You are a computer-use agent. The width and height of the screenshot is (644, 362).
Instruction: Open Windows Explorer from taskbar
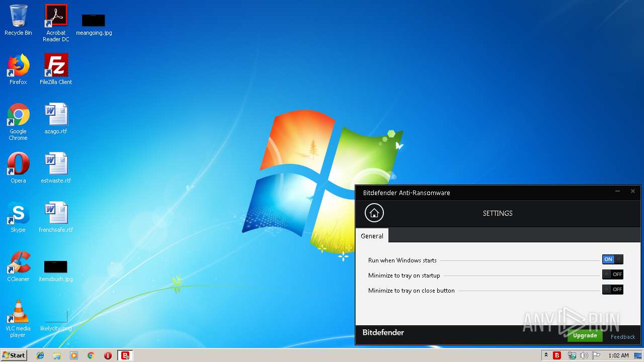(x=57, y=355)
